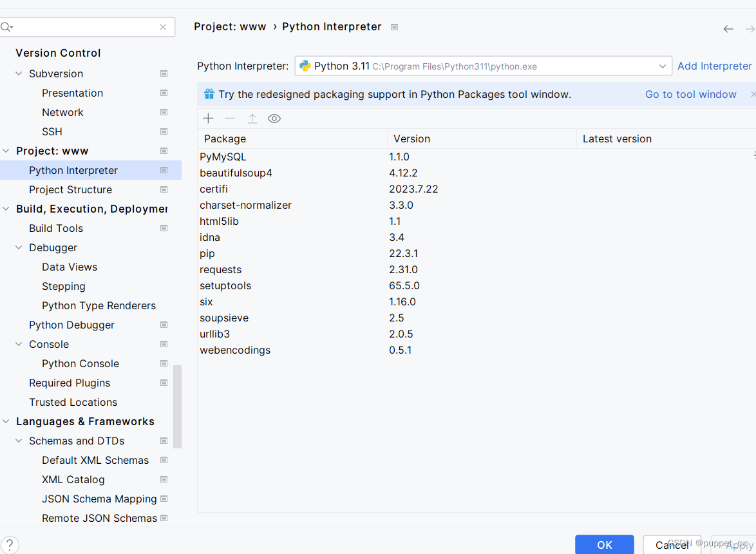The height and width of the screenshot is (554, 756).
Task: Uninstall a package using the minus icon
Action: coord(230,118)
